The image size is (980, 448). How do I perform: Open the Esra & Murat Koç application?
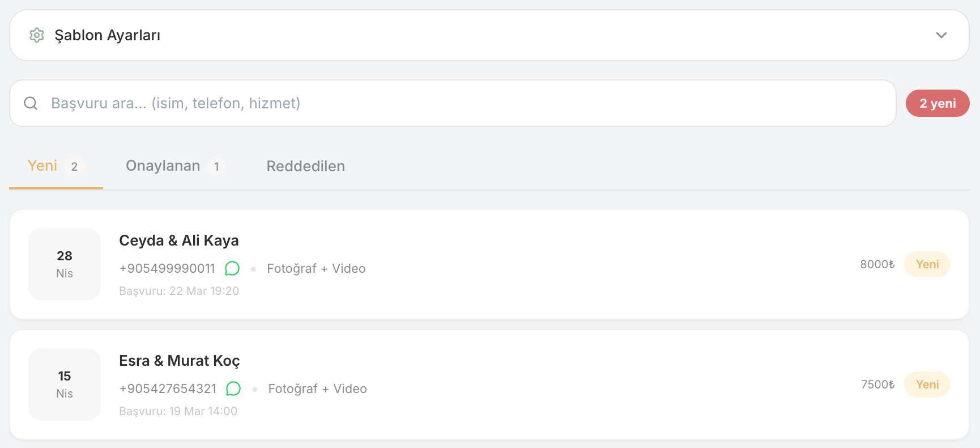[x=180, y=361]
